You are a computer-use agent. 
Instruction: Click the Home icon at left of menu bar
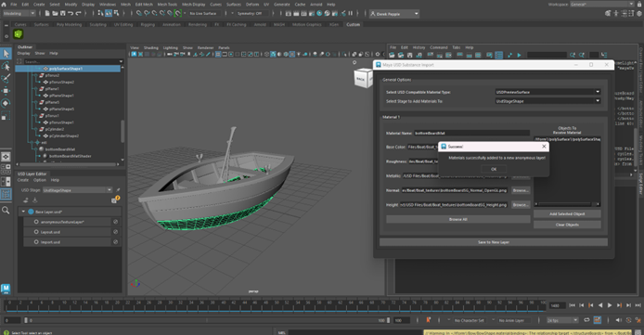(4, 4)
